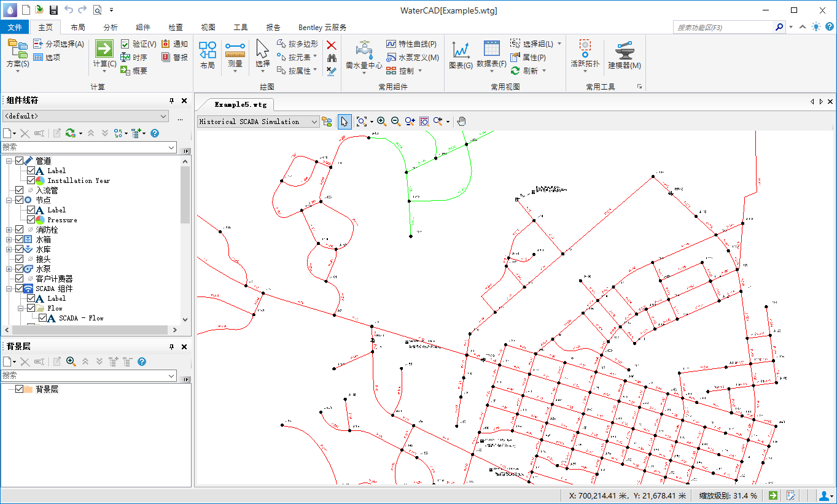Viewport: 837px width, 504px height.
Task: Switch to the 组件 ribbon tab
Action: tap(143, 27)
